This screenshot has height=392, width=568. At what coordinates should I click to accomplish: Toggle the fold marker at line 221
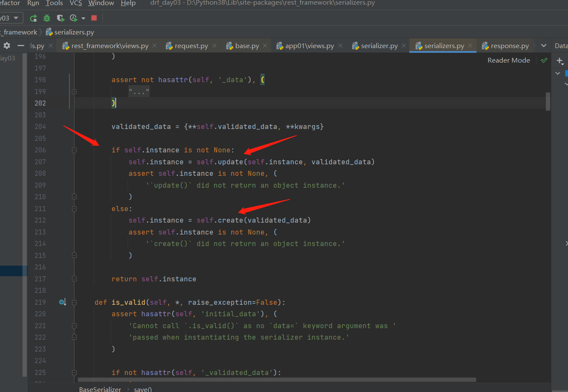coord(74,326)
